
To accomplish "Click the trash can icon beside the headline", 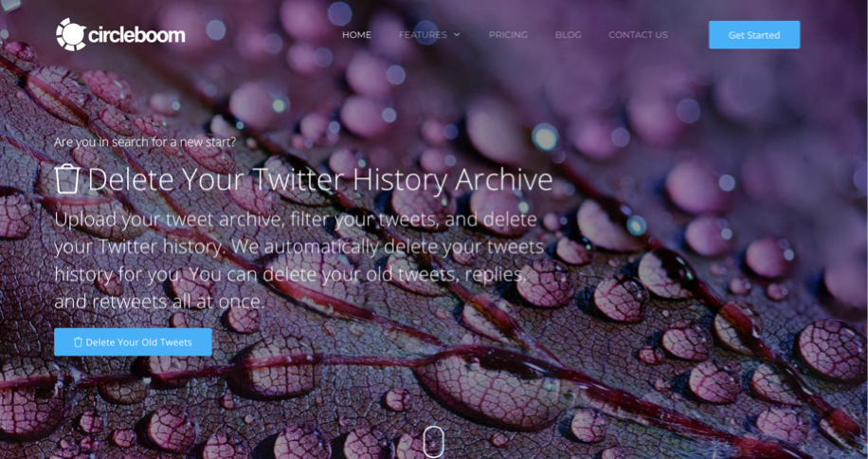I will (67, 179).
